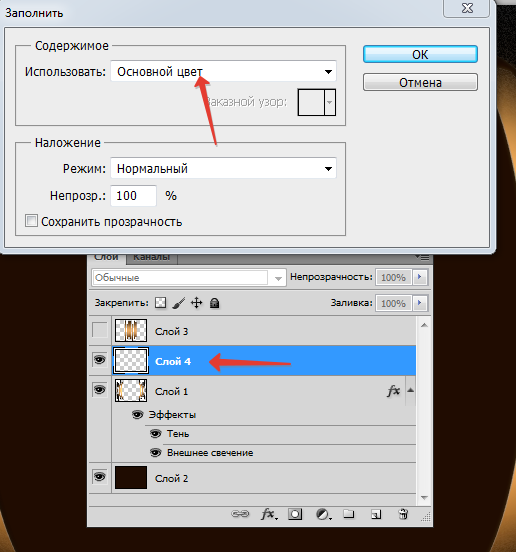Viewport: 516px width, 552px height.
Task: Enable Сохранить прозрачность checkbox
Action: (31, 221)
